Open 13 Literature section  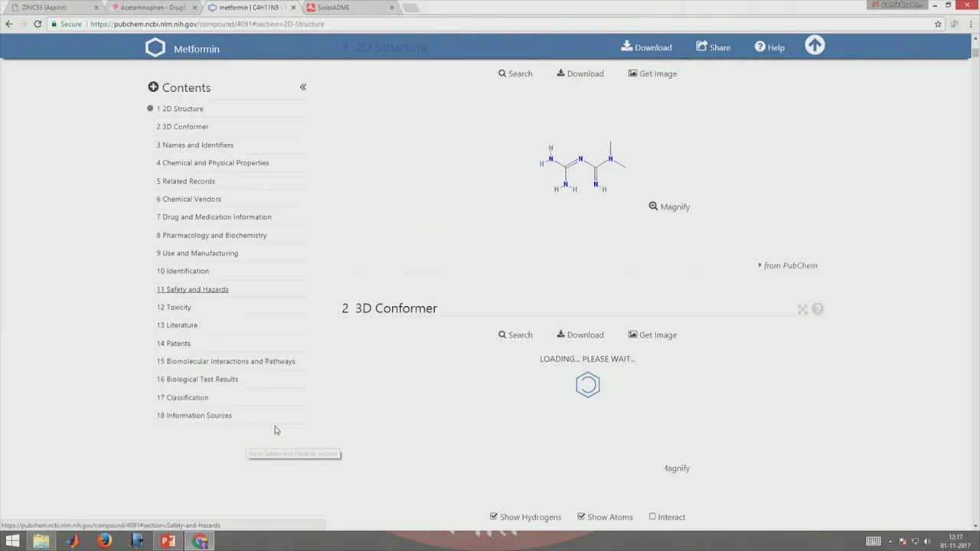[x=177, y=325]
